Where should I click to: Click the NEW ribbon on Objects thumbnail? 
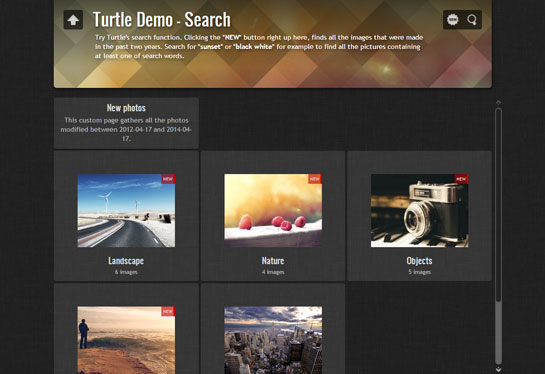click(462, 179)
